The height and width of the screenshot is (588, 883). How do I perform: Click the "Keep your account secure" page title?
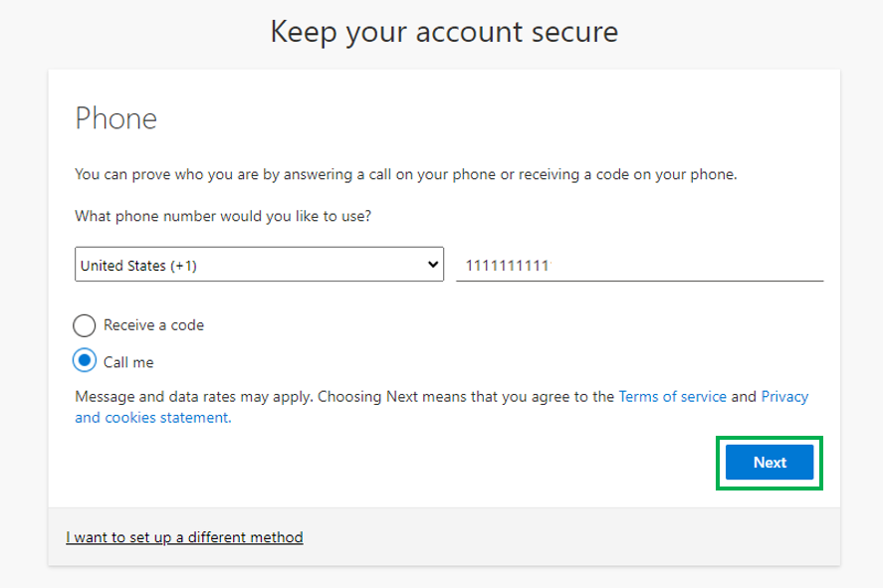point(444,32)
